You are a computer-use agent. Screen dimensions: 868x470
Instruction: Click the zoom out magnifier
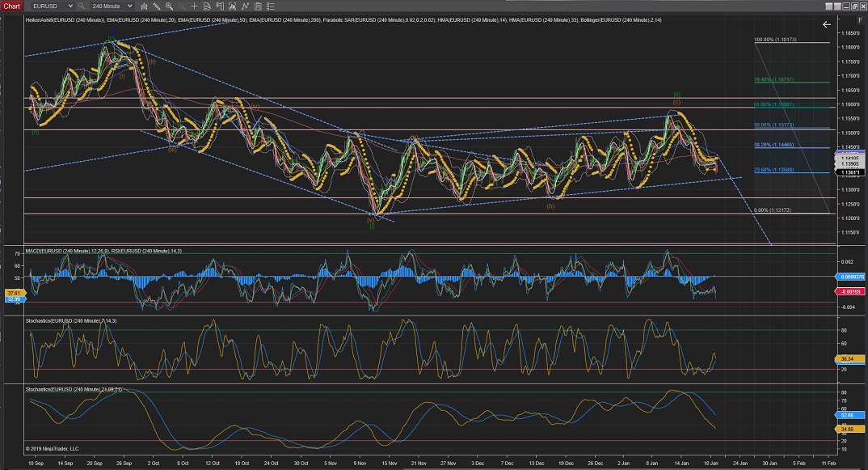[x=181, y=6]
